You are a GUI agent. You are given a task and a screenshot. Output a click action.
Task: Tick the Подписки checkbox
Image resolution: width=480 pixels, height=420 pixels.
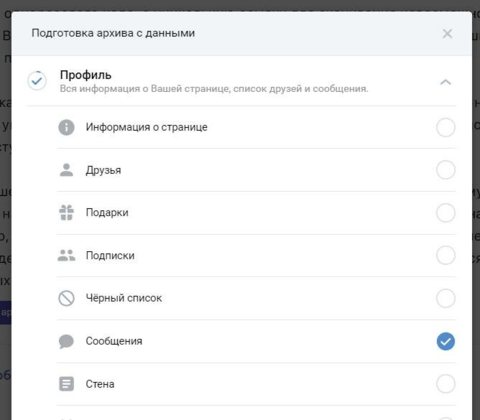coord(446,255)
